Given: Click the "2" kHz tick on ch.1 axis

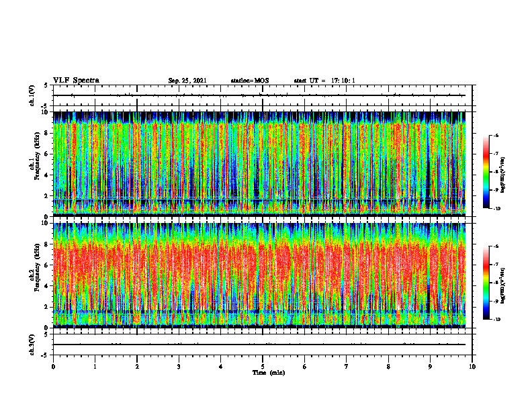Looking at the screenshot, I should tap(46, 196).
